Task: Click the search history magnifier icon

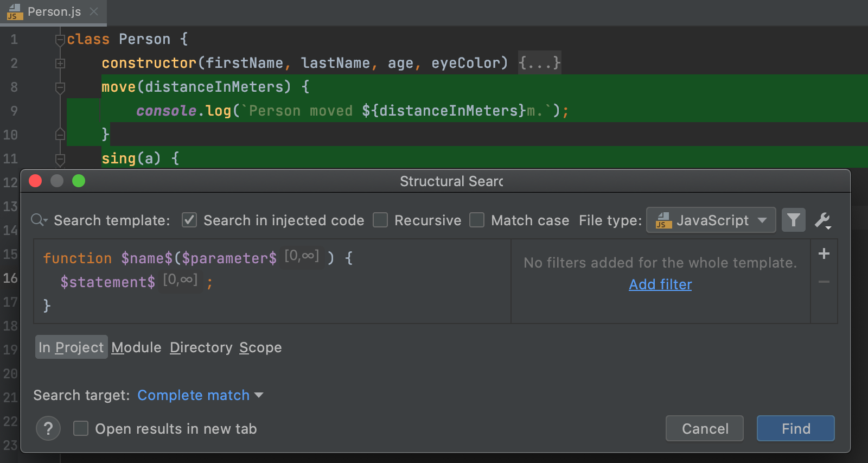Action: coord(39,220)
